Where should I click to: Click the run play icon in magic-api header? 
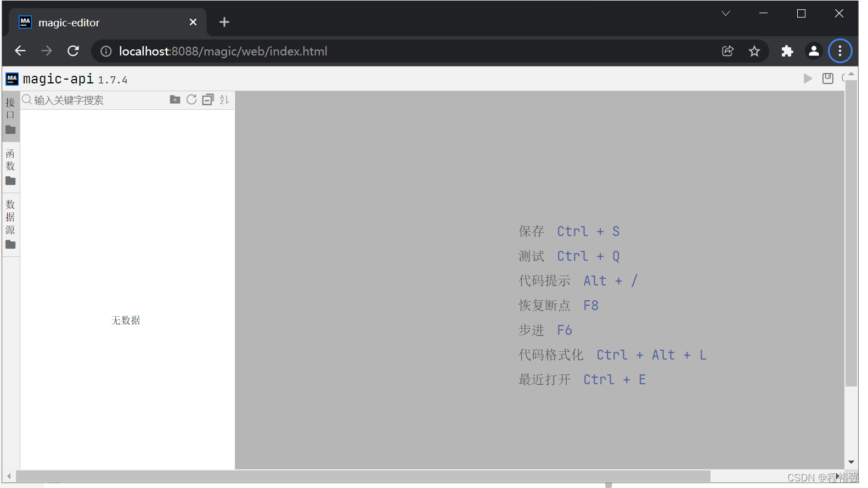click(x=808, y=78)
